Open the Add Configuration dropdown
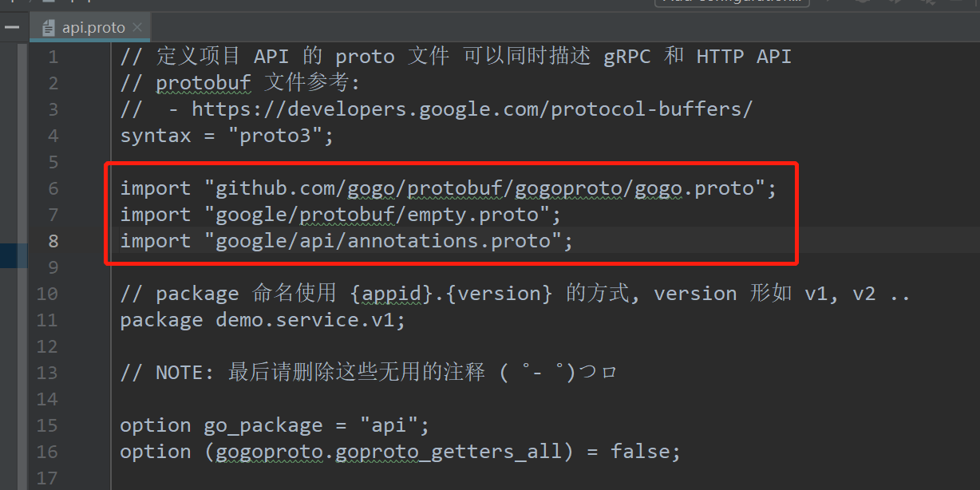This screenshot has height=490, width=980. pyautogui.click(x=730, y=2)
